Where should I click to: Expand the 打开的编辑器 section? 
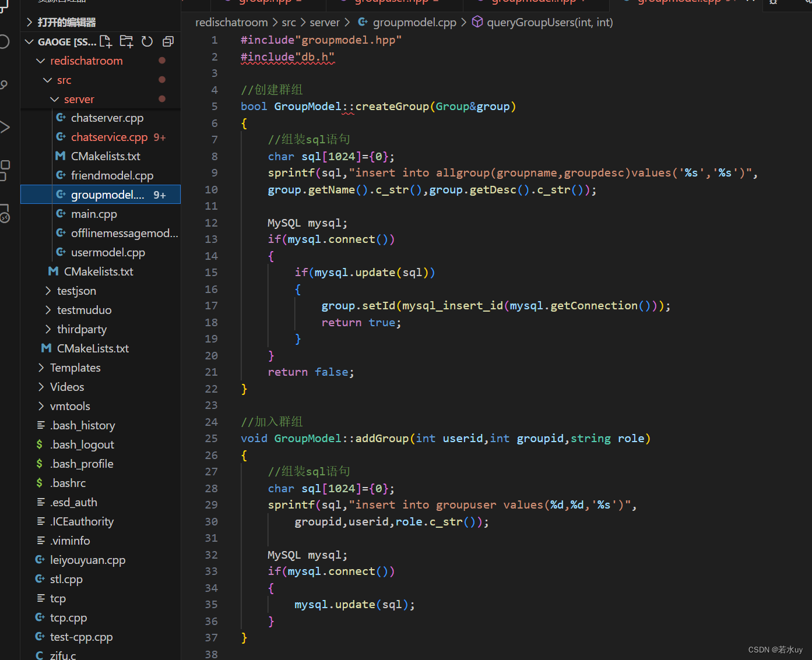click(x=29, y=22)
